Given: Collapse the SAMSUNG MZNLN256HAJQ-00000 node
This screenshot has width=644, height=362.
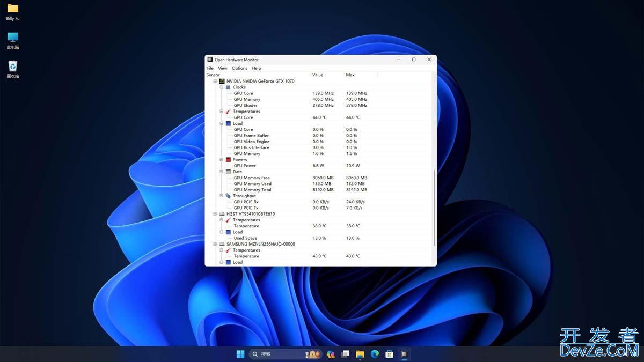Looking at the screenshot, I should (x=215, y=244).
